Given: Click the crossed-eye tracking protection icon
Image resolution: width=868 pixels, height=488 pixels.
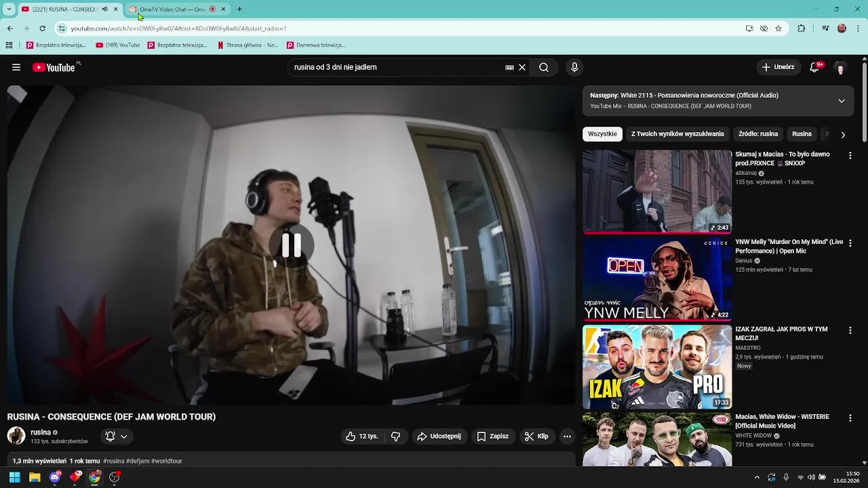Looking at the screenshot, I should [x=764, y=28].
